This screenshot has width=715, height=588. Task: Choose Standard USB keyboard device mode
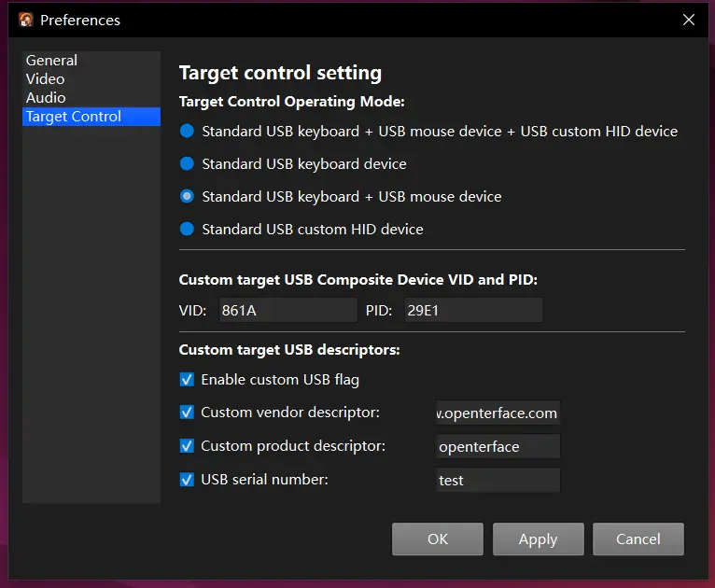coord(187,164)
